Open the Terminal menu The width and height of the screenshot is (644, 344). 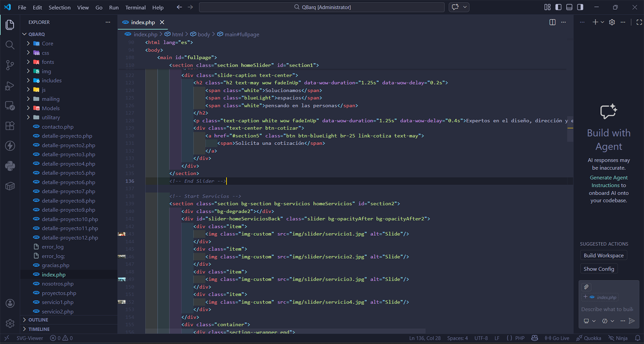point(135,7)
